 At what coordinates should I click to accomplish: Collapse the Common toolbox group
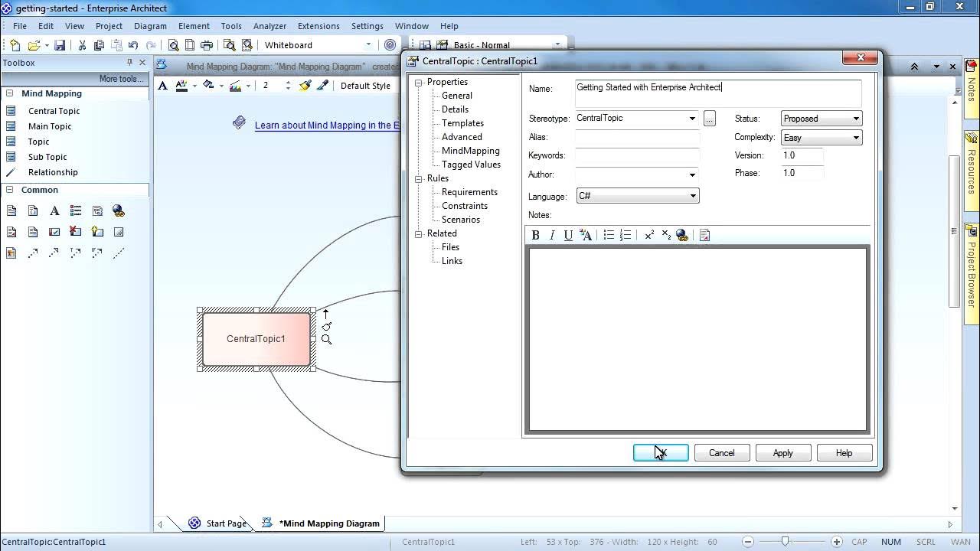10,190
